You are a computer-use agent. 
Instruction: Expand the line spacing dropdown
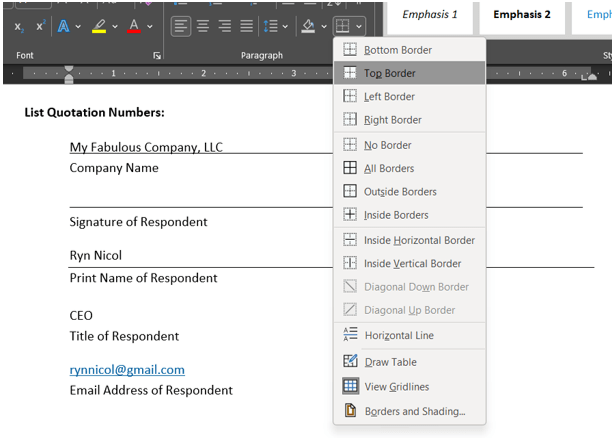(x=285, y=26)
